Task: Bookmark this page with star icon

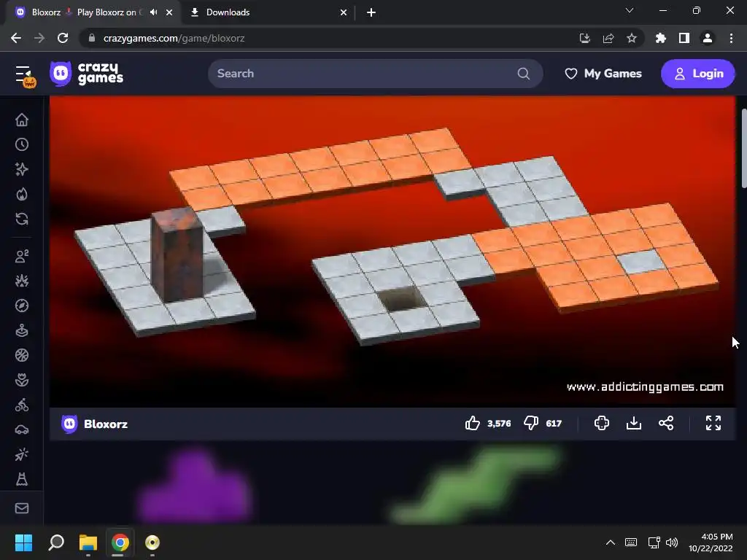Action: coord(632,38)
